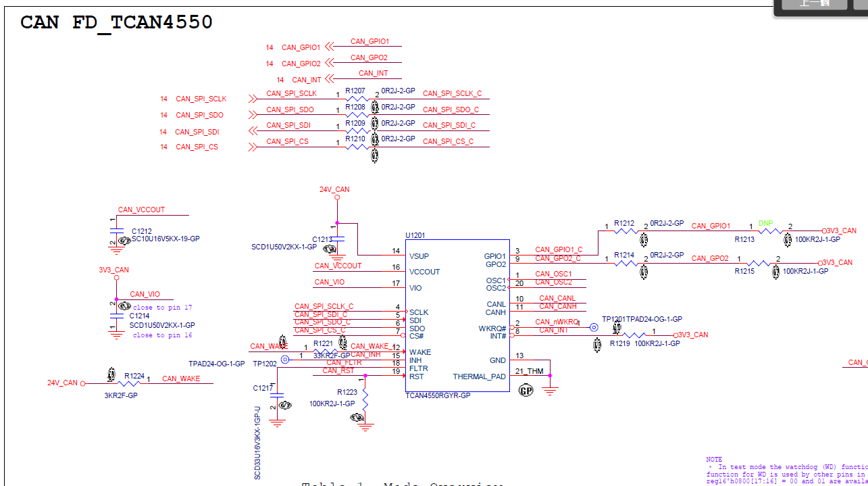Screen dimensions: 868x486
Task: Click the magenta NOTE heading
Action: [x=714, y=460]
